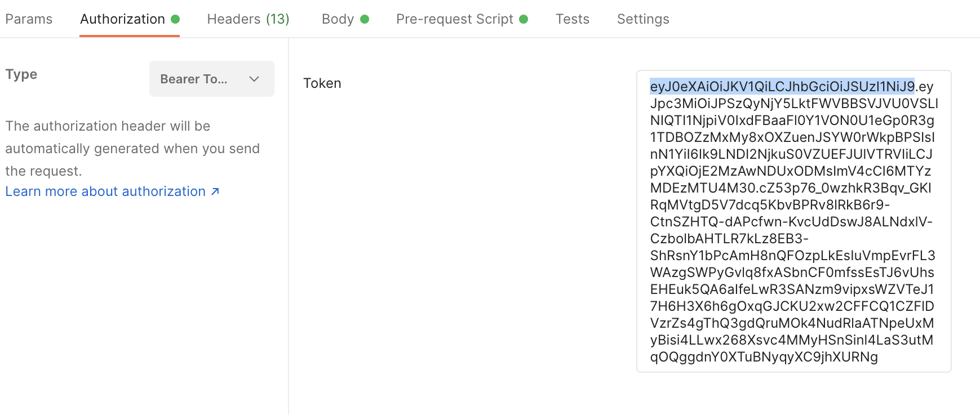
Task: Click the green indicator dot next to Body
Action: [x=365, y=19]
